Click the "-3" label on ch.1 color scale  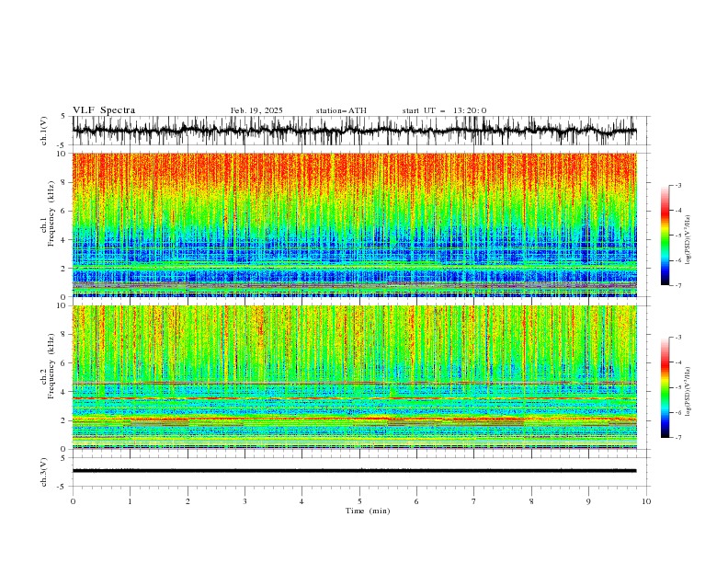click(x=677, y=185)
